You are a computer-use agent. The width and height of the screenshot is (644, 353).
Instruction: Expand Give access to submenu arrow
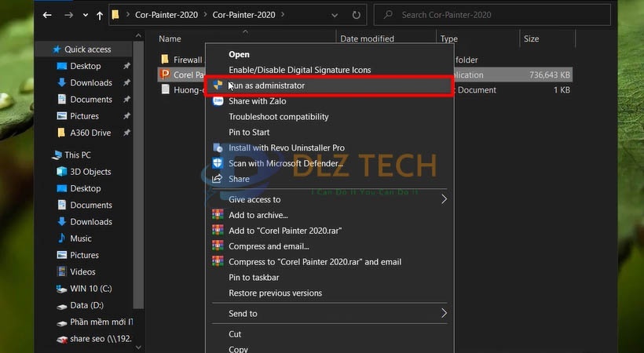click(x=444, y=199)
